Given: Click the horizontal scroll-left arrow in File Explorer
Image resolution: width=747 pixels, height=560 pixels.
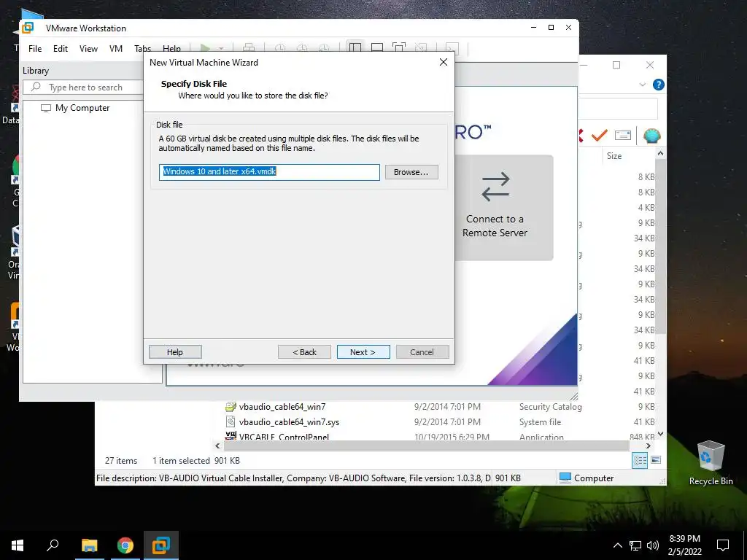Looking at the screenshot, I should click(217, 446).
